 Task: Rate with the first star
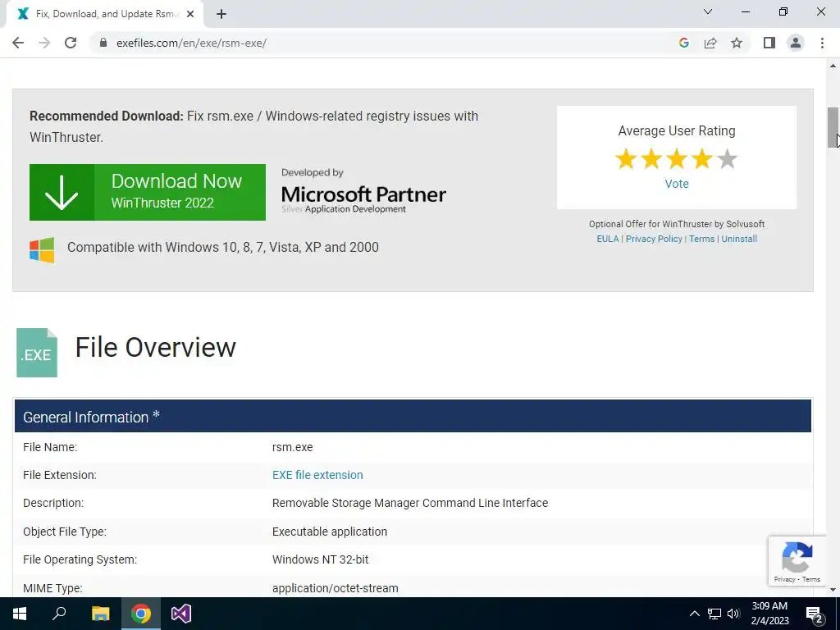click(626, 159)
